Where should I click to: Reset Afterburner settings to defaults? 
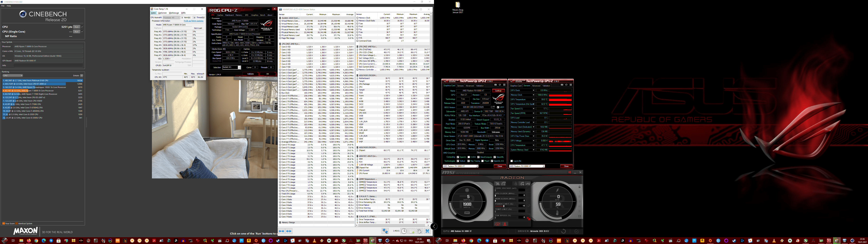[x=563, y=231]
